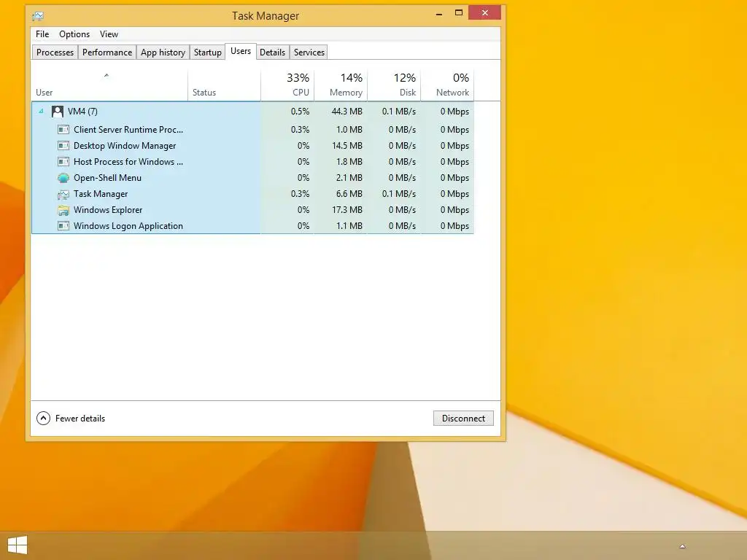Screen dimensions: 747x560
Task: Open the Options menu
Action: coord(74,34)
